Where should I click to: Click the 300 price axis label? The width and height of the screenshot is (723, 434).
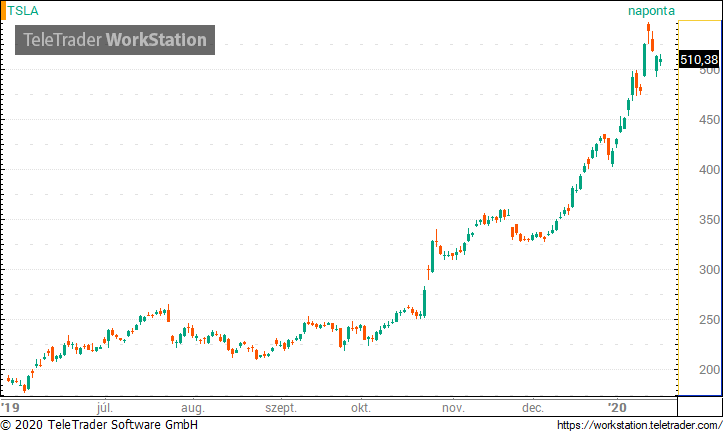pyautogui.click(x=709, y=270)
